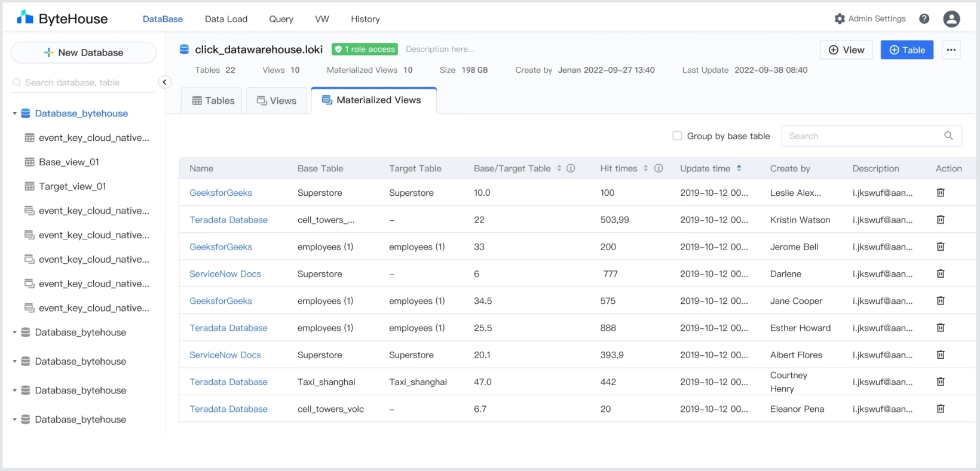
Task: Open the user profile avatar
Action: click(951, 19)
